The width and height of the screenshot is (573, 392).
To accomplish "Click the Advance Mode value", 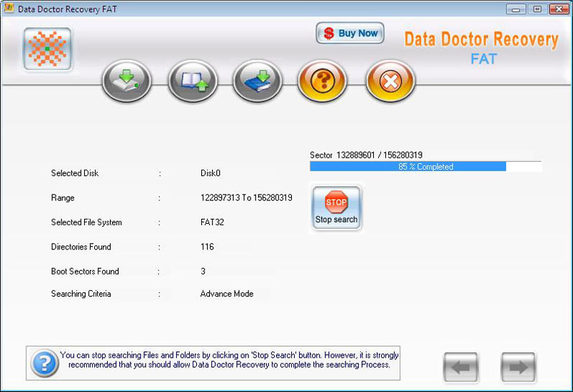I will (x=227, y=294).
